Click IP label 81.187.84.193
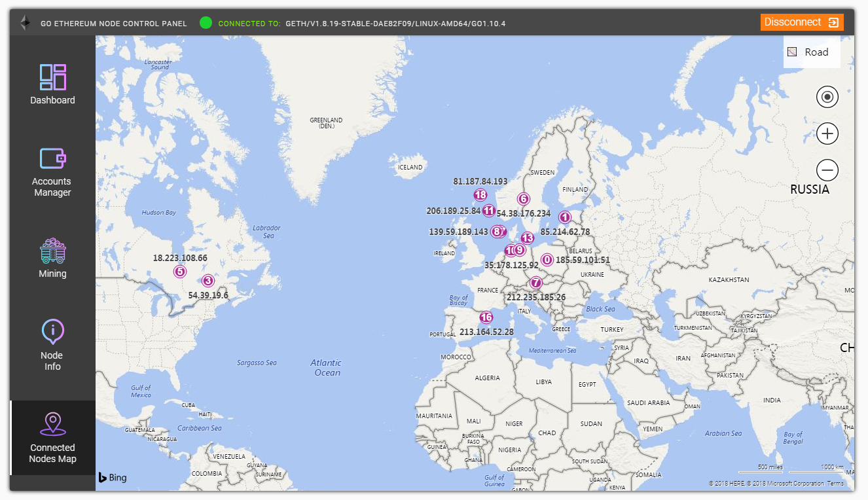This screenshot has width=868, height=500. 480,181
